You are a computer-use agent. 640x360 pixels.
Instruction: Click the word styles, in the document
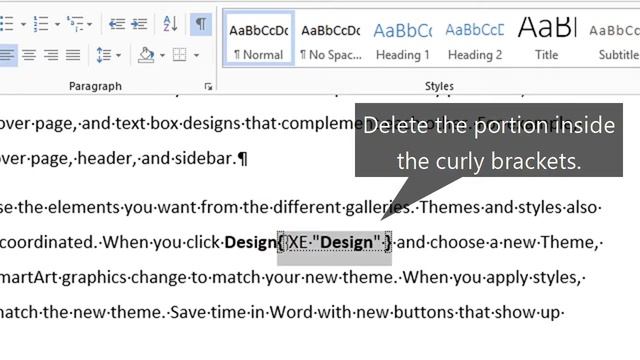(x=556, y=278)
